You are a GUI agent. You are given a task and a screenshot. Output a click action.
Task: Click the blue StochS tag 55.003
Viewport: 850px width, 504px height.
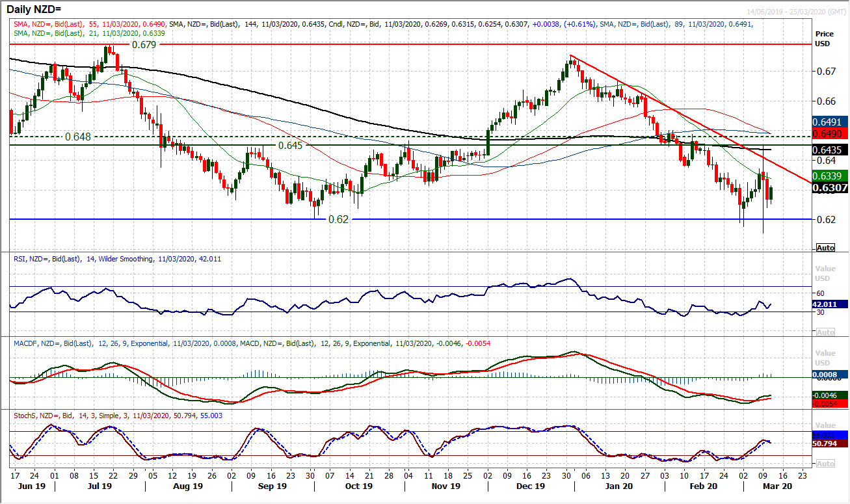pos(830,434)
